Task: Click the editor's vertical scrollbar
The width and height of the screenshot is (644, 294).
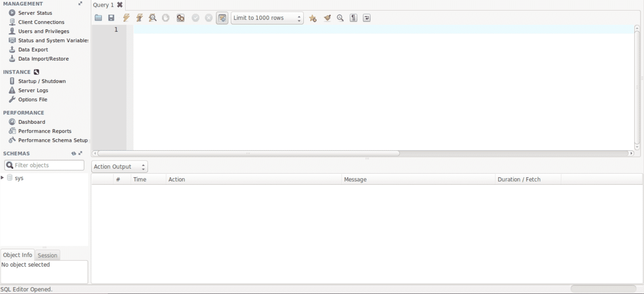Action: point(637,87)
